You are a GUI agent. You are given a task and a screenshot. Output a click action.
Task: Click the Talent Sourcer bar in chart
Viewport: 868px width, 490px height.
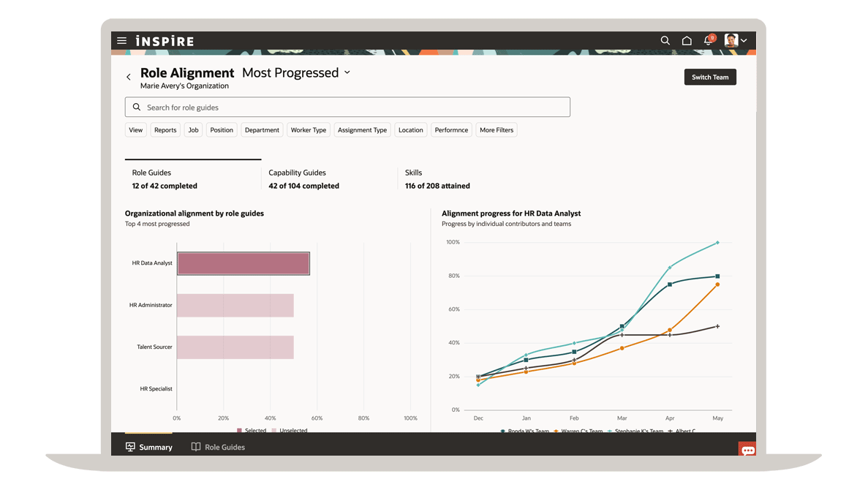click(x=235, y=347)
